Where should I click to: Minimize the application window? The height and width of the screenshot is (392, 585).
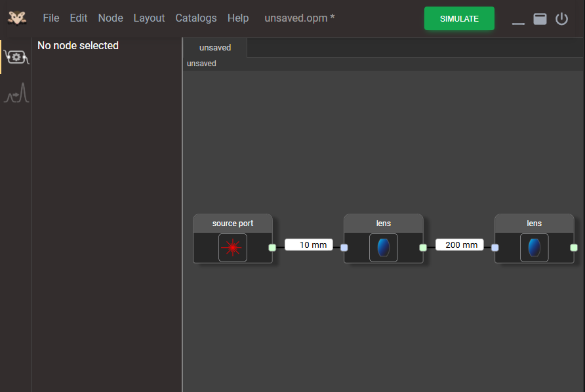(x=518, y=23)
